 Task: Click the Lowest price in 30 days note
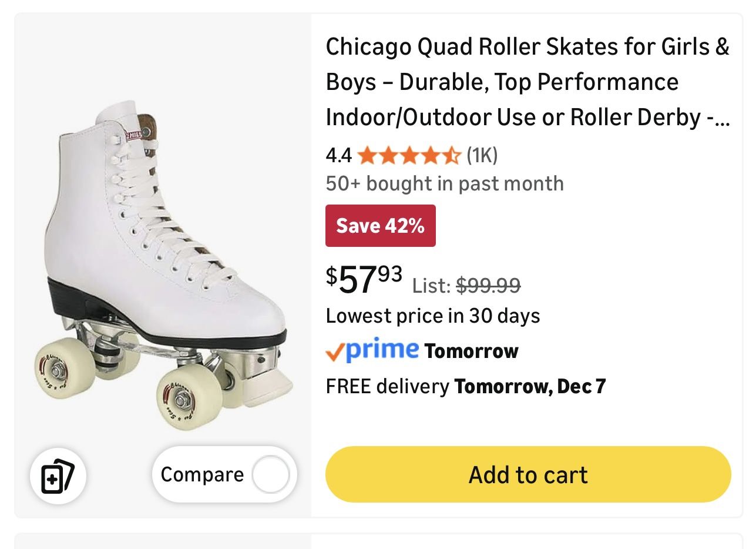click(433, 316)
